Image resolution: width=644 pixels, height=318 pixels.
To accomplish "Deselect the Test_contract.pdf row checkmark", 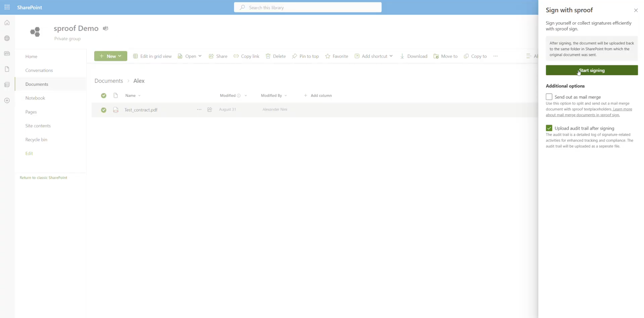I will pyautogui.click(x=103, y=110).
